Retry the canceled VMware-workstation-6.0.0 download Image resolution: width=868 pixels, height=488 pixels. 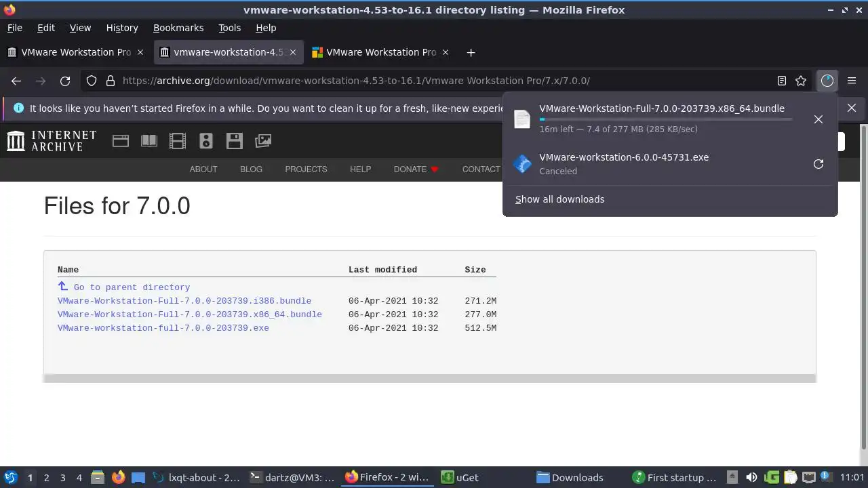tap(818, 164)
